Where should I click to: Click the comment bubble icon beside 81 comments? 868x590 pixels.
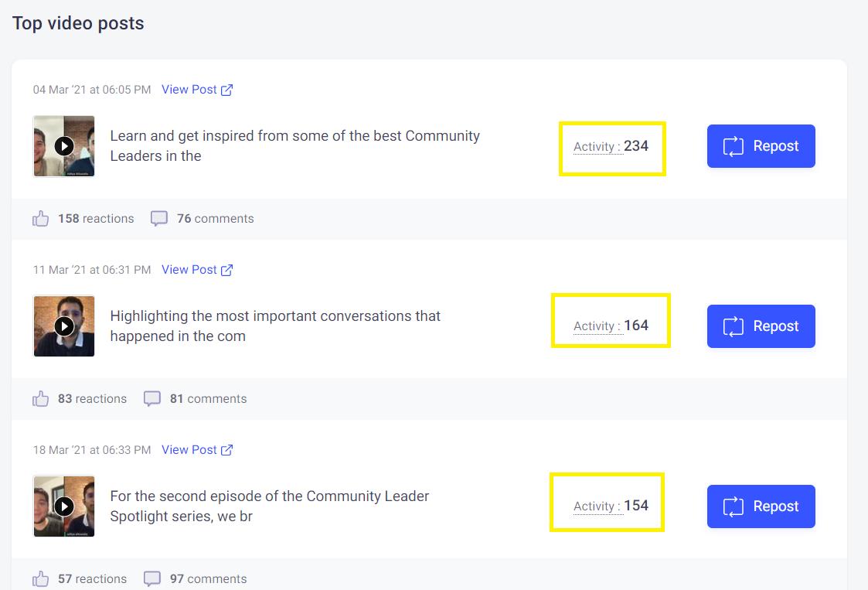(x=151, y=398)
